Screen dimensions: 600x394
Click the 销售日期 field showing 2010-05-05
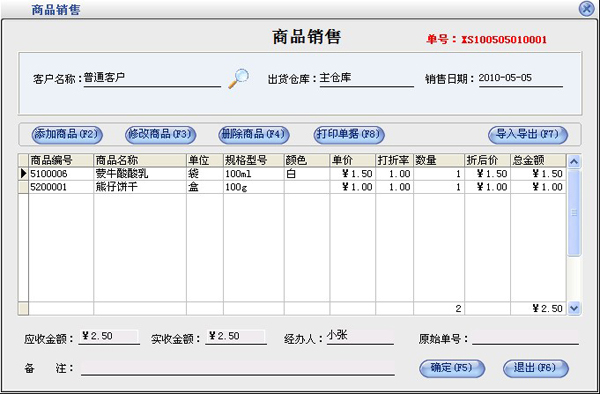click(x=520, y=78)
